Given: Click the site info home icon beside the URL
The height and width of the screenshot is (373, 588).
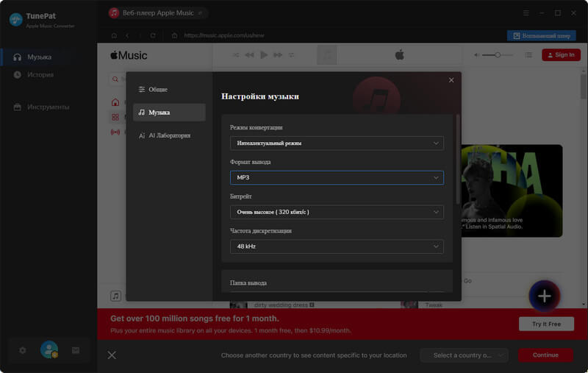Looking at the screenshot, I should click(x=174, y=35).
